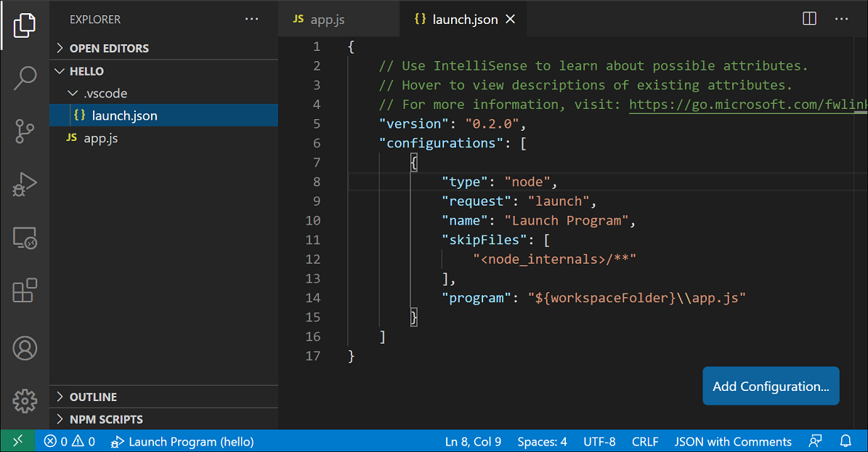Open the Manage settings gear icon
The image size is (868, 452).
coord(25,400)
